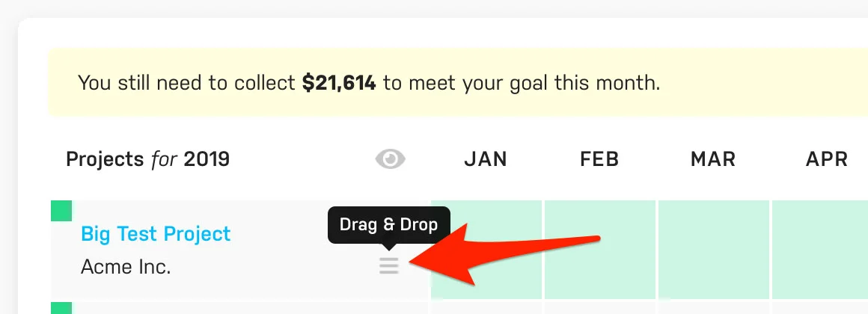This screenshot has width=868, height=314.
Task: Open Big Test Project's March cell
Action: [714, 248]
